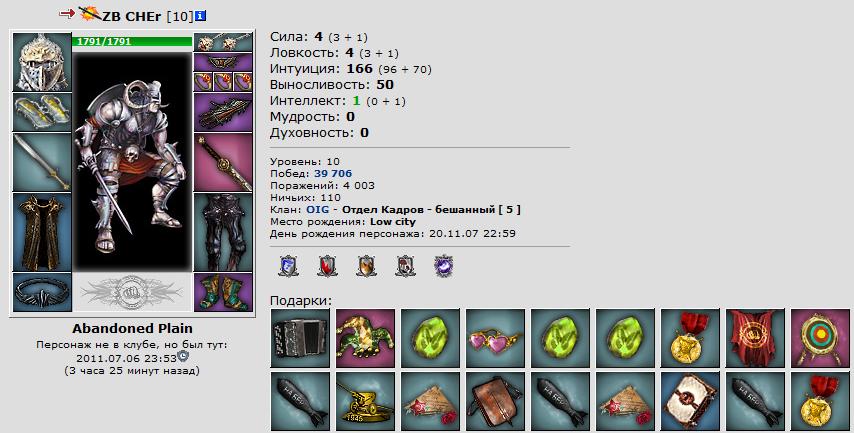Viewport: 854px width, 433px height.
Task: Click the jester hat gift
Action: [x=365, y=338]
